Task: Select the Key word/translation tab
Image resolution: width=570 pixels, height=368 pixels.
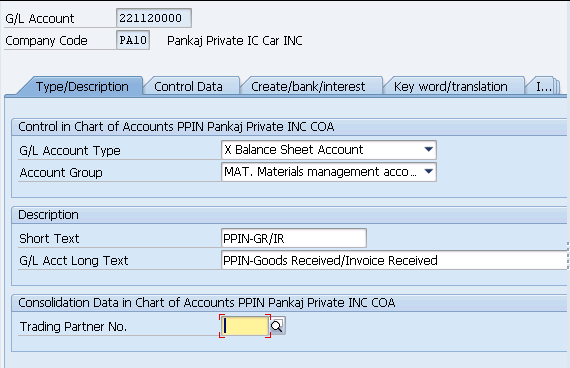Action: click(450, 87)
